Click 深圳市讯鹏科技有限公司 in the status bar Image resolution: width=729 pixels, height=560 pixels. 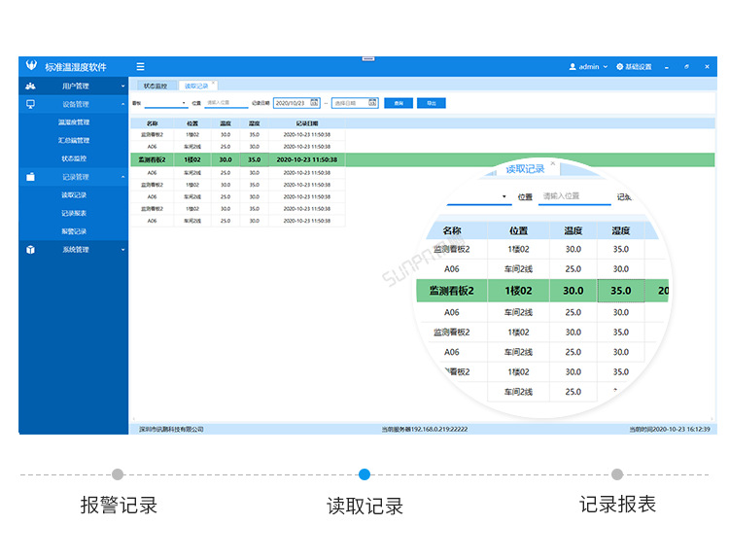point(171,430)
